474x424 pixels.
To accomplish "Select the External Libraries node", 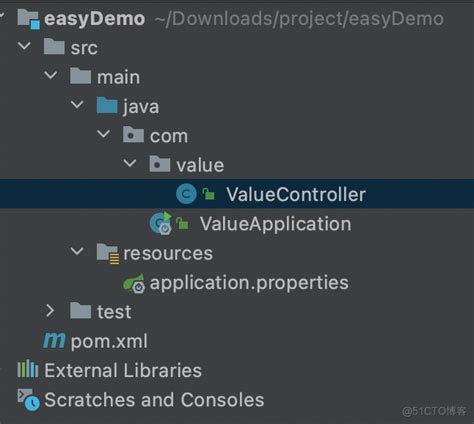I will (x=123, y=370).
